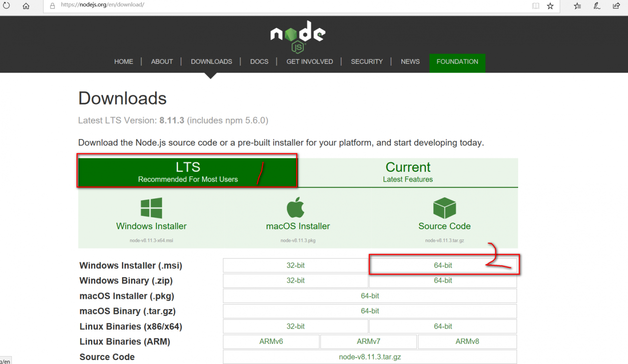Click node-v8.11.3.pkg filename
Image resolution: width=628 pixels, height=364 pixels.
[x=298, y=241]
